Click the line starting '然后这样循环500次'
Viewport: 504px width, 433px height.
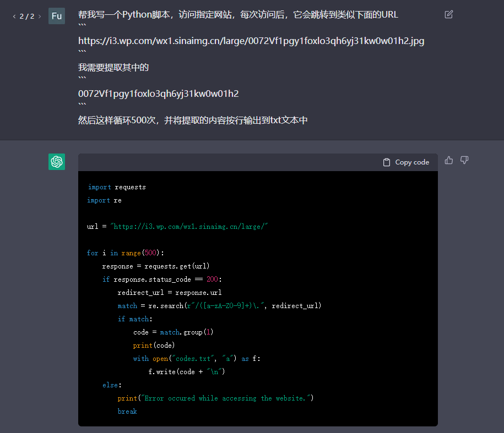pyautogui.click(x=193, y=120)
